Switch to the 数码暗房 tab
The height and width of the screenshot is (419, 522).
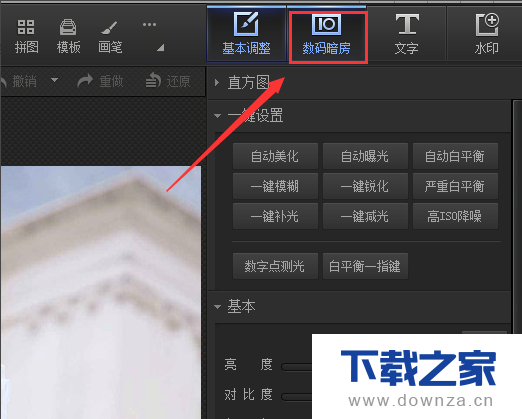(x=327, y=34)
